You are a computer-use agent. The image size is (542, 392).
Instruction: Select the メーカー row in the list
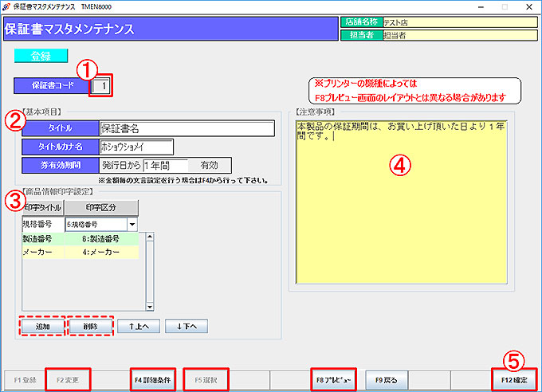click(x=81, y=252)
